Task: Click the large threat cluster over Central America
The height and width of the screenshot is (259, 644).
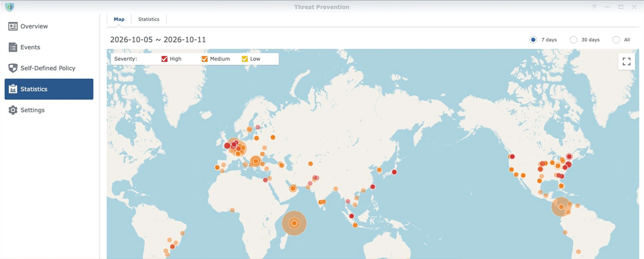Action: coord(561,207)
